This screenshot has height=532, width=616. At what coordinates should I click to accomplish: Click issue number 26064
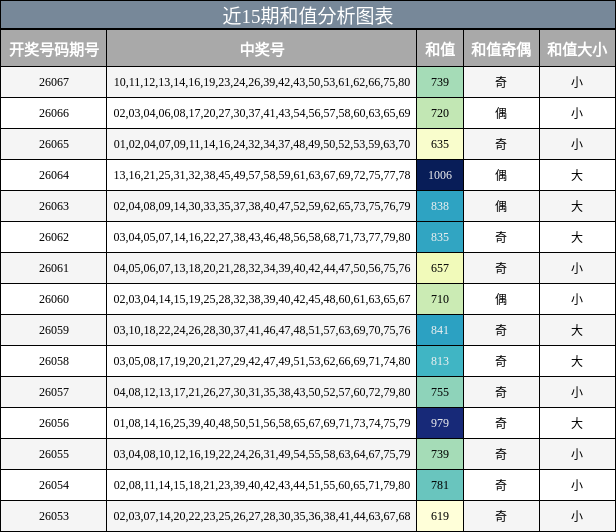coord(53,175)
